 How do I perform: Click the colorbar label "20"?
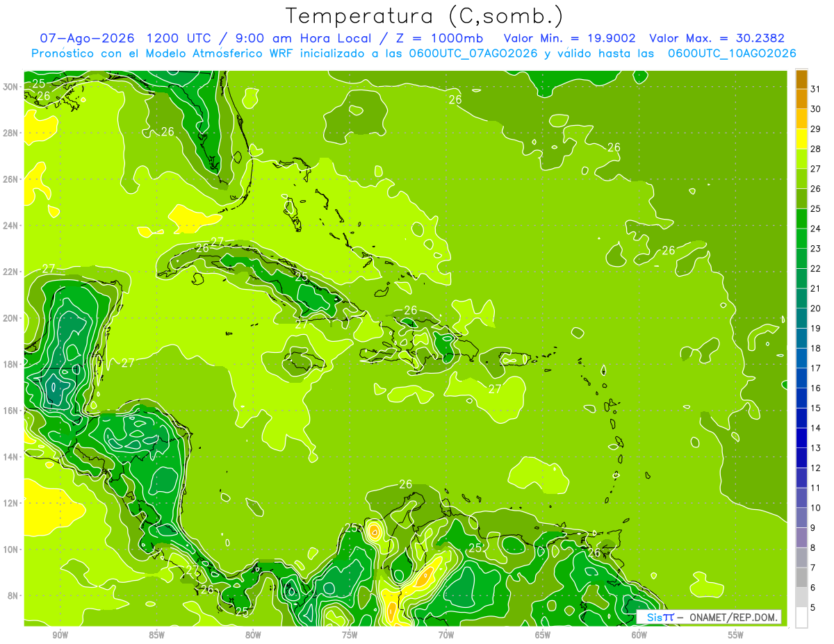click(x=816, y=308)
